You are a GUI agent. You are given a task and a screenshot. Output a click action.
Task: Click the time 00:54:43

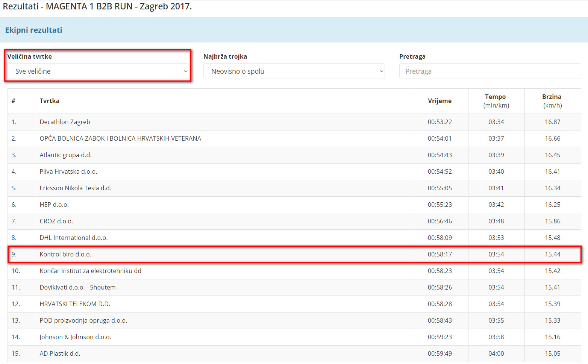click(439, 155)
